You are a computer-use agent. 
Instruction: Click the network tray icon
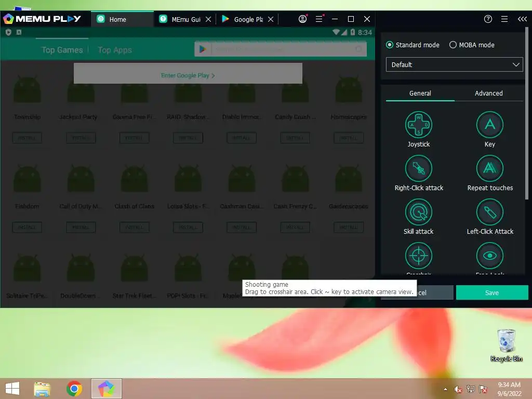click(471, 389)
